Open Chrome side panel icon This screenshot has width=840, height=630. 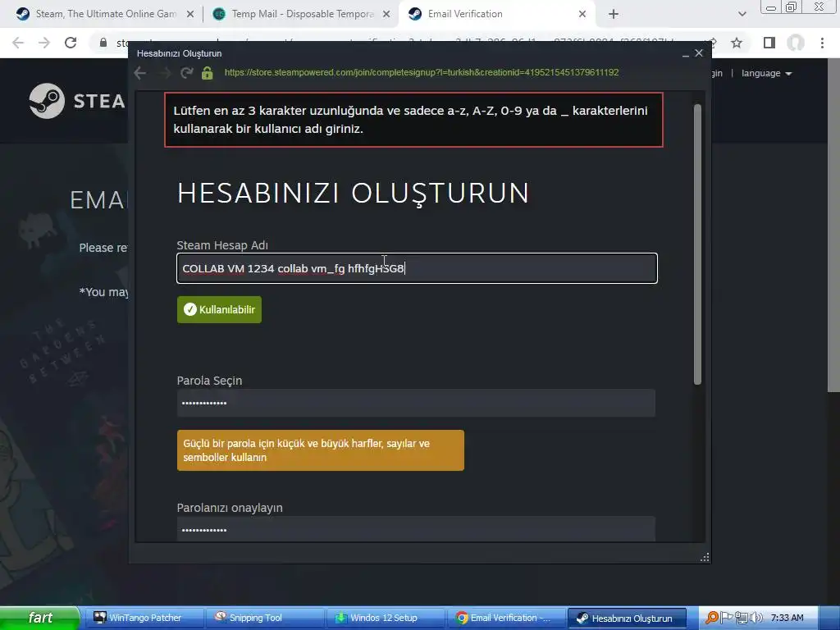(x=769, y=43)
